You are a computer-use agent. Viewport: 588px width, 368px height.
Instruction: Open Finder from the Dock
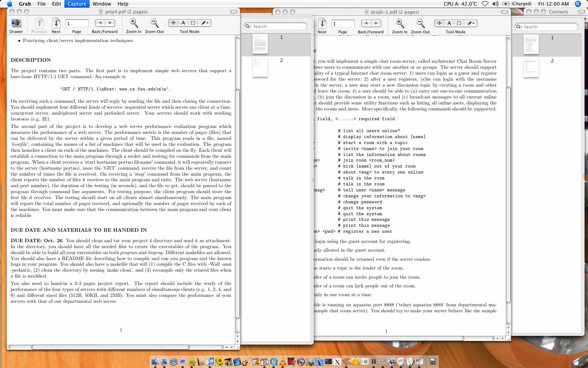click(x=155, y=361)
